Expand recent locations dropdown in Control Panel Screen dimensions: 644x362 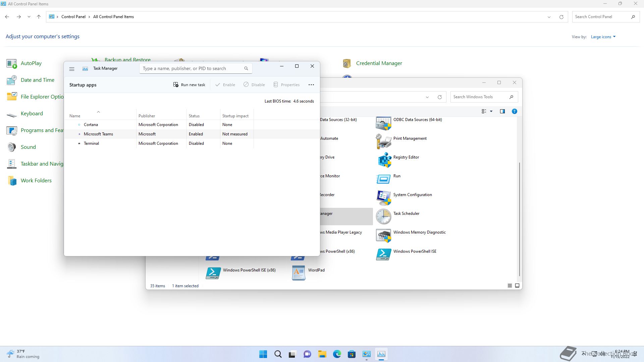(29, 17)
